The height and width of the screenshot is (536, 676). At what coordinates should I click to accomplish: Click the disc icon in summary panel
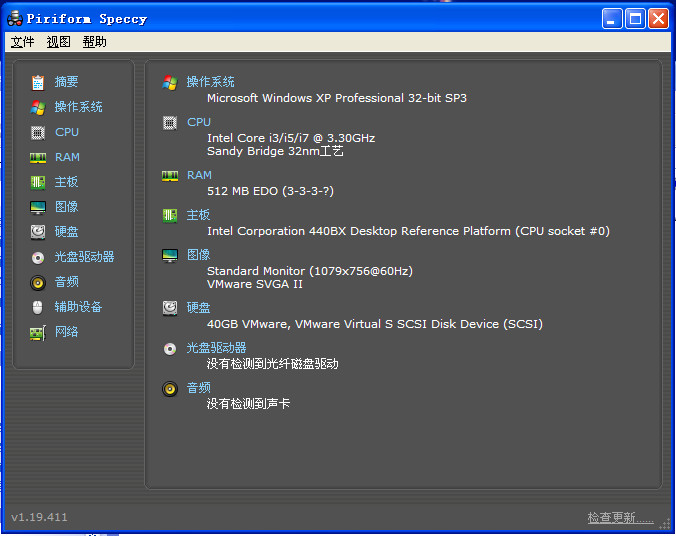point(170,348)
